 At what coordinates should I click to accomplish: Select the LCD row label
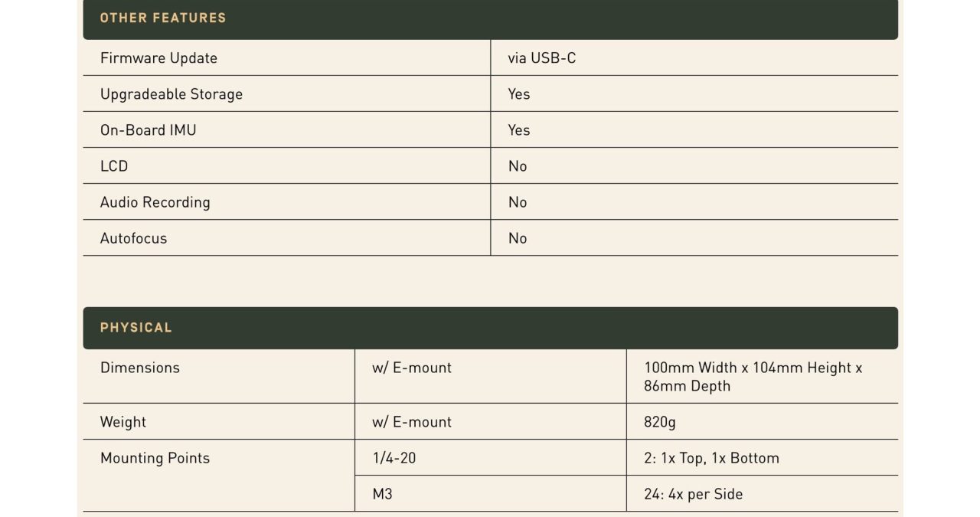(114, 166)
